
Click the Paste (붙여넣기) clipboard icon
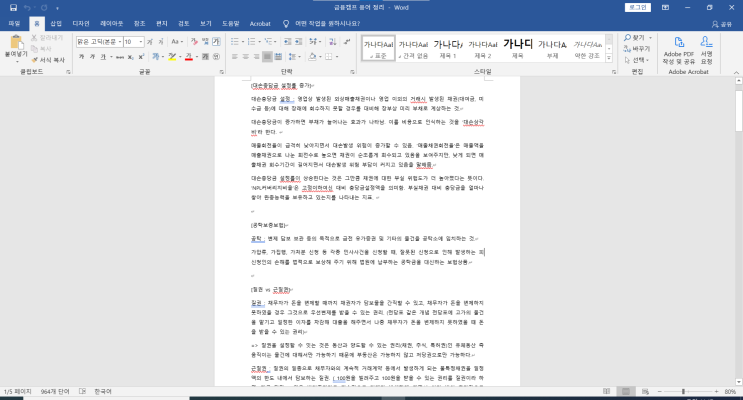17,44
